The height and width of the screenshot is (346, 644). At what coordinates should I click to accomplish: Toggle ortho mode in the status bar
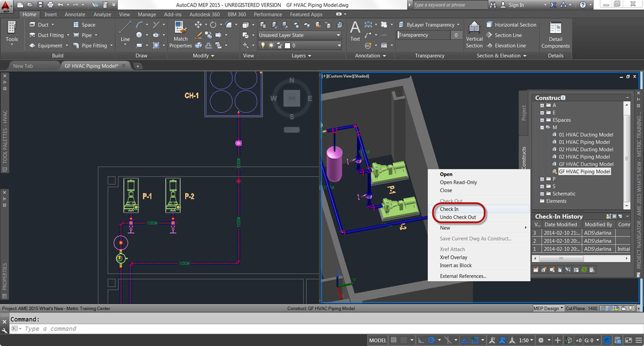point(420,340)
